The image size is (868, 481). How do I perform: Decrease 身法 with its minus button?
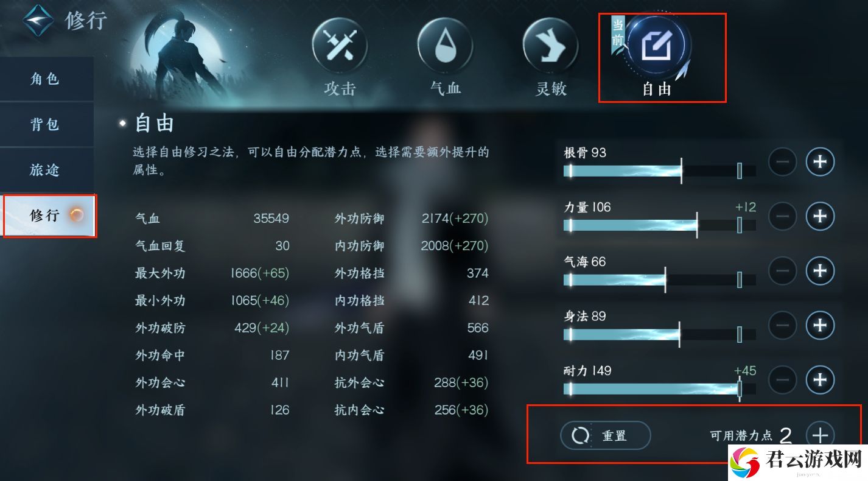[x=782, y=325]
